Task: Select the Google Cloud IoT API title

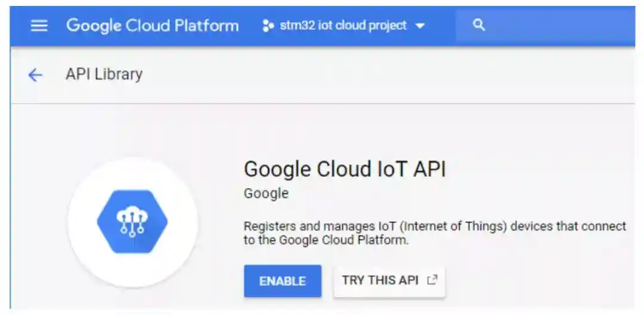Action: (x=345, y=169)
